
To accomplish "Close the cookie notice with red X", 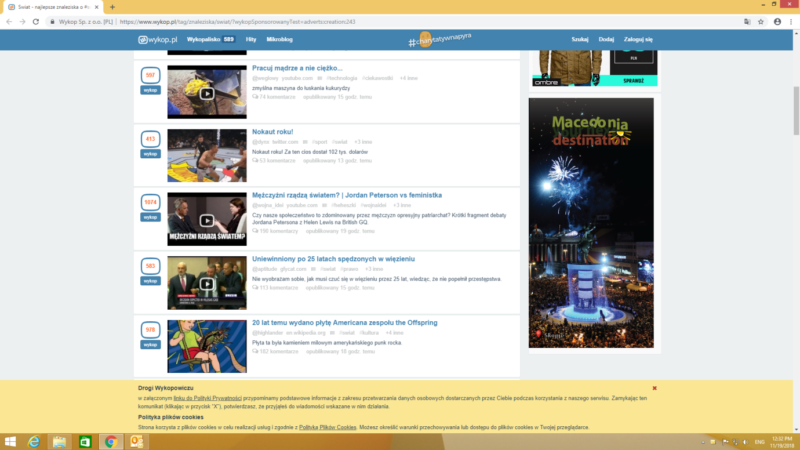I will click(x=655, y=388).
